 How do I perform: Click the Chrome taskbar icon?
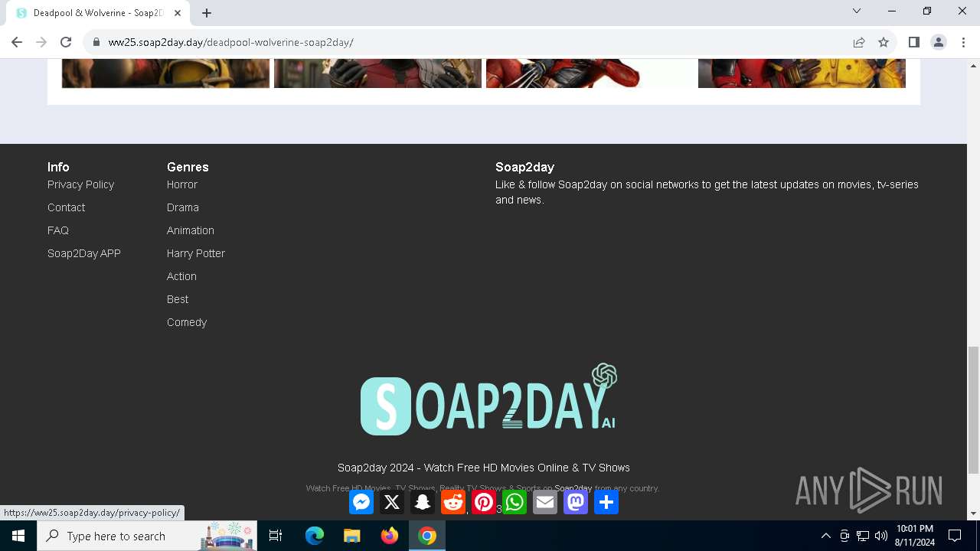(427, 536)
